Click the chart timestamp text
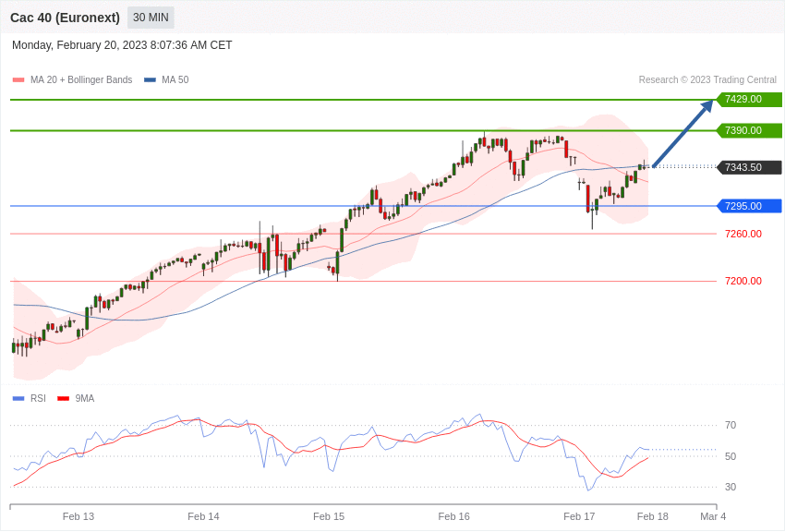785x532 pixels. [x=122, y=45]
